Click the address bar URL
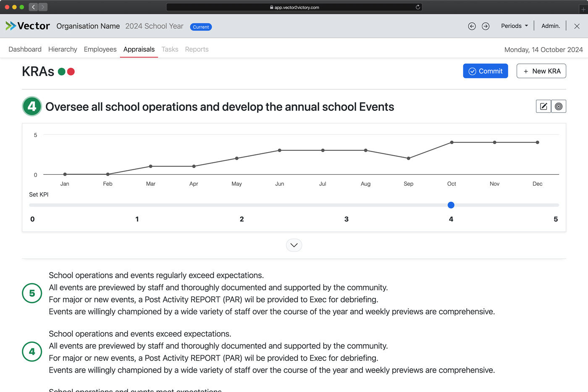The height and width of the screenshot is (392, 588). click(294, 7)
